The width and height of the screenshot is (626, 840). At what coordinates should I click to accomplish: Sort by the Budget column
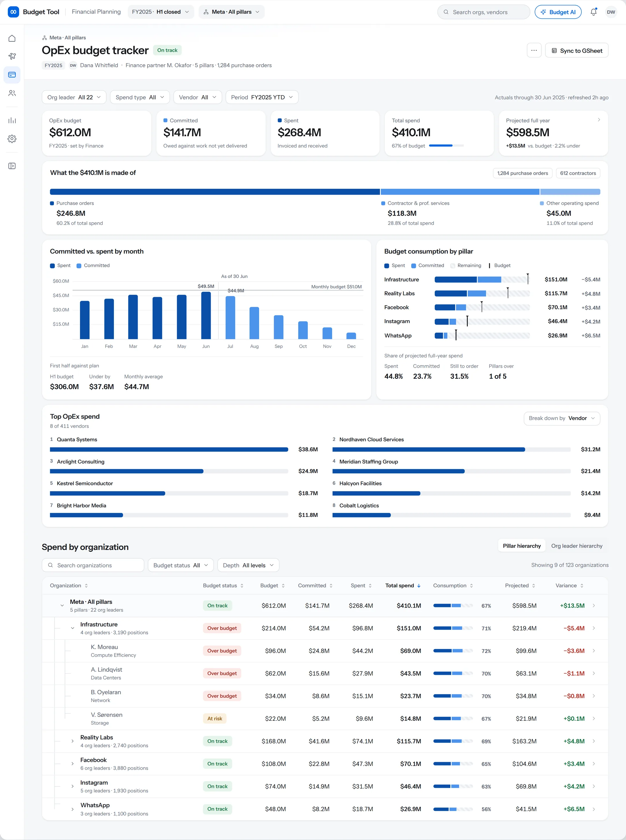[272, 585]
